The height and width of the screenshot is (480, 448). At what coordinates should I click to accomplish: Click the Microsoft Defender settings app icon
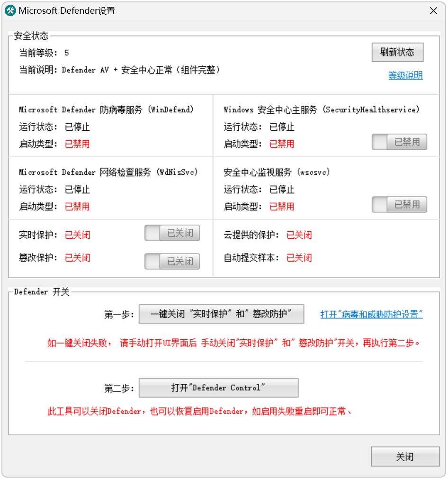coord(10,11)
